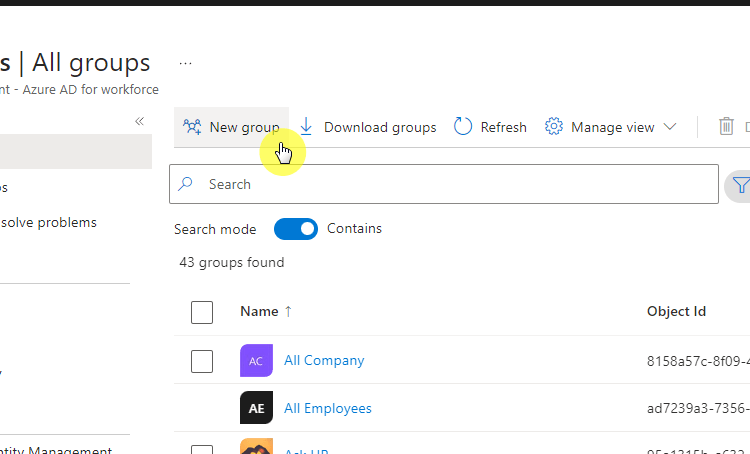The width and height of the screenshot is (750, 454).
Task: Click the AE black group avatar
Action: pos(256,408)
